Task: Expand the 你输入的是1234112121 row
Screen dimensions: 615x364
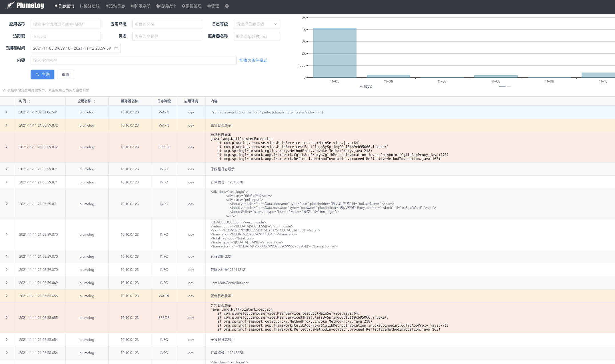Action: point(7,269)
